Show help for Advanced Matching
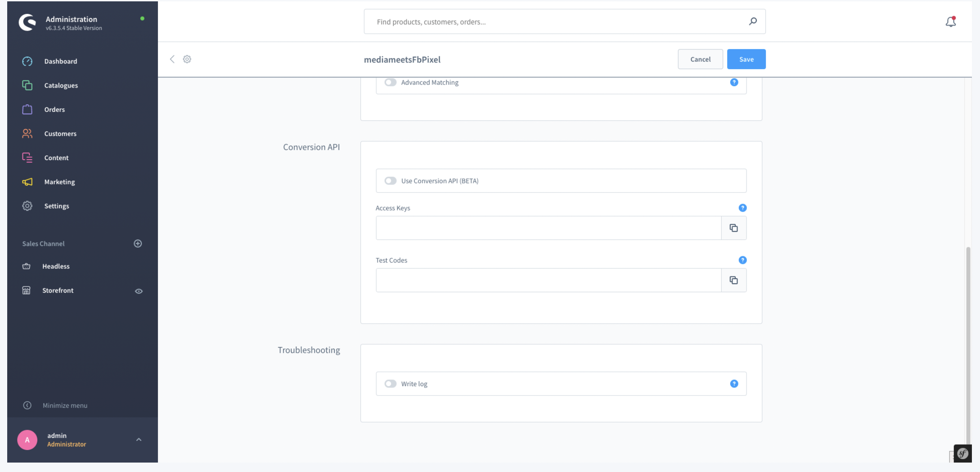The image size is (980, 472). 734,82
